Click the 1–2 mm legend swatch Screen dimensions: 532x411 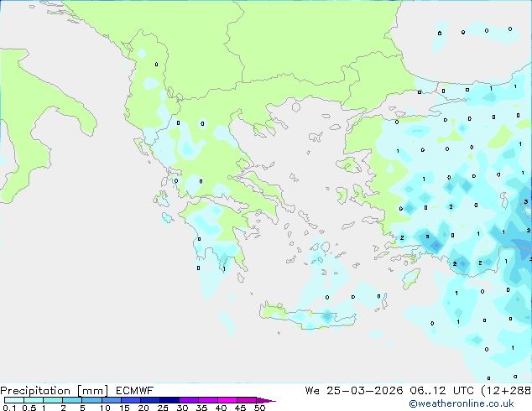53,400
